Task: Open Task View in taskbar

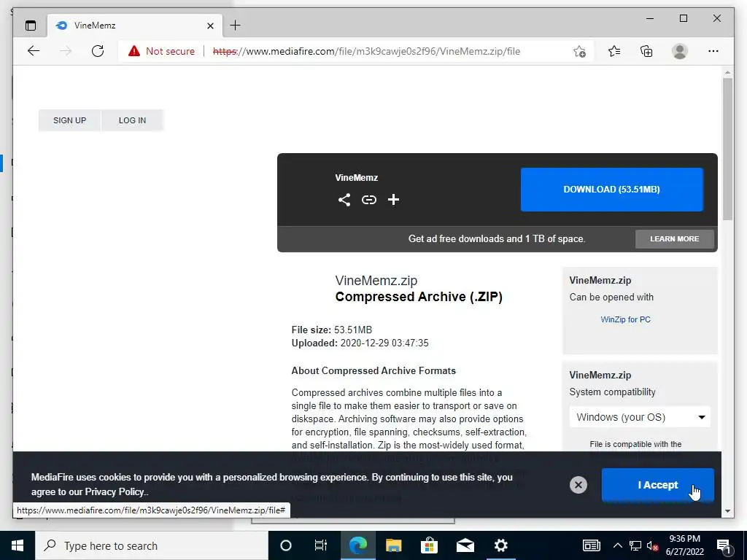Action: 321,545
